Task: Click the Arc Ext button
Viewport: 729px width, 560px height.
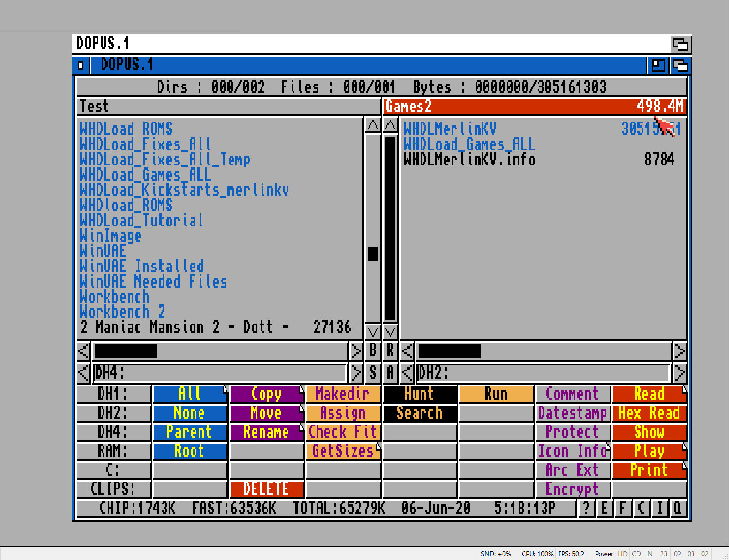Action: pos(573,470)
